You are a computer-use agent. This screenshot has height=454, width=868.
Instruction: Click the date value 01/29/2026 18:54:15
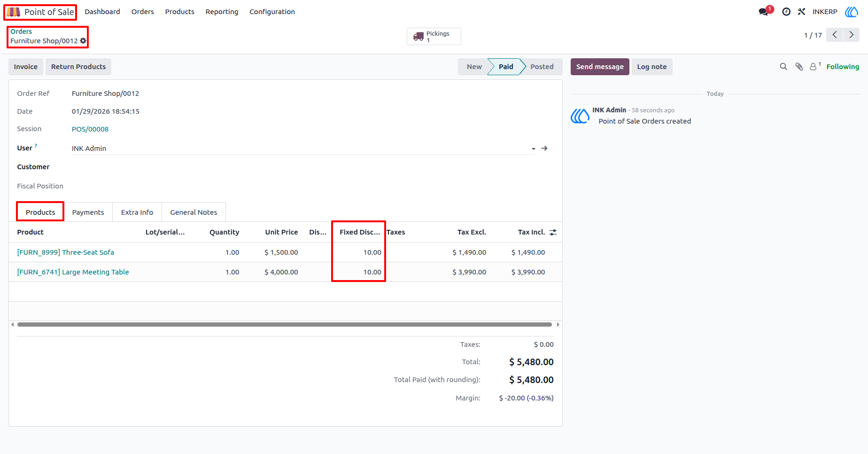(x=106, y=111)
